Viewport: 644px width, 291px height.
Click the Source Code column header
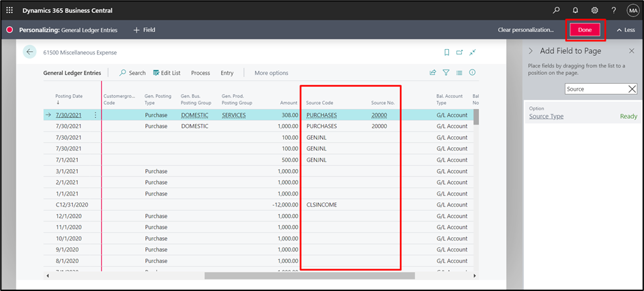[x=319, y=103]
